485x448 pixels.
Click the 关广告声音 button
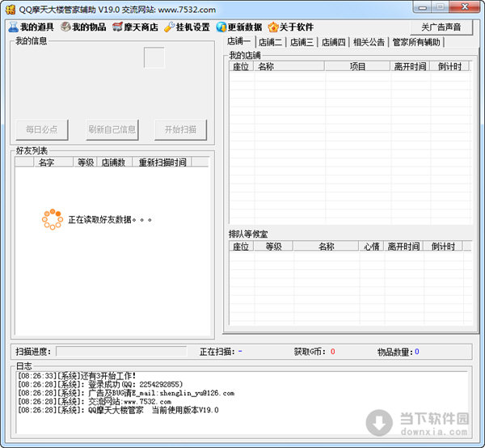[441, 27]
